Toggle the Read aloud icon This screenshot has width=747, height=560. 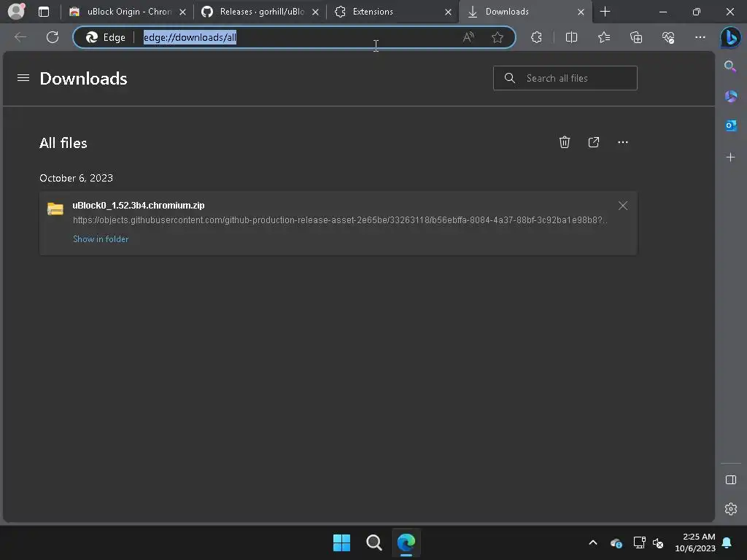[468, 37]
